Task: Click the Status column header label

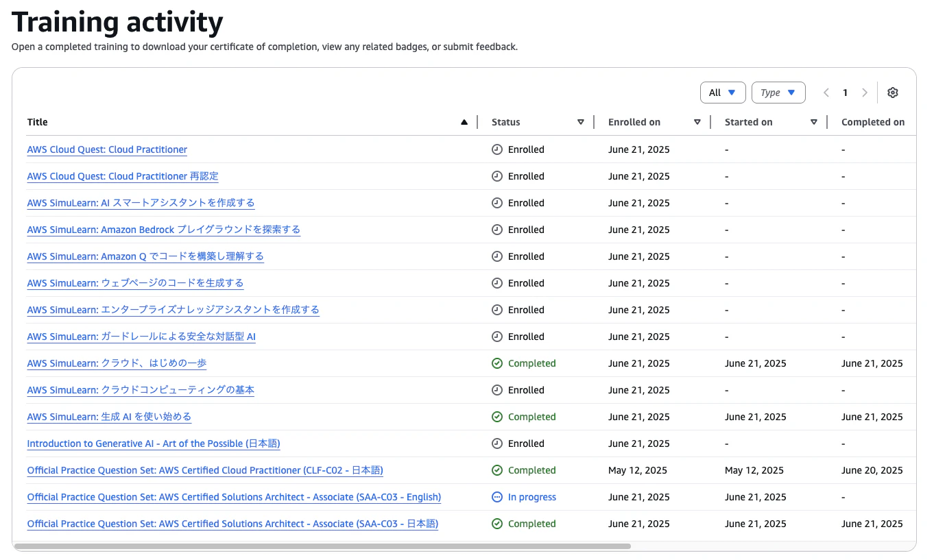Action: (x=506, y=122)
